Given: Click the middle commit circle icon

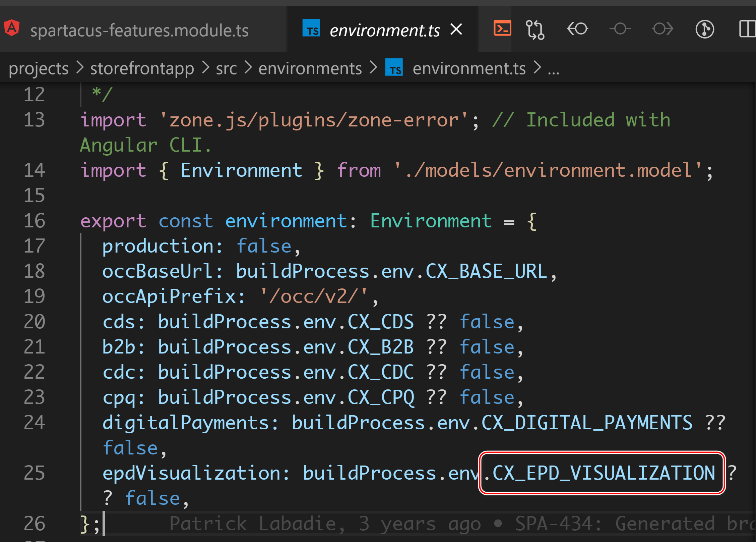Looking at the screenshot, I should (x=620, y=29).
